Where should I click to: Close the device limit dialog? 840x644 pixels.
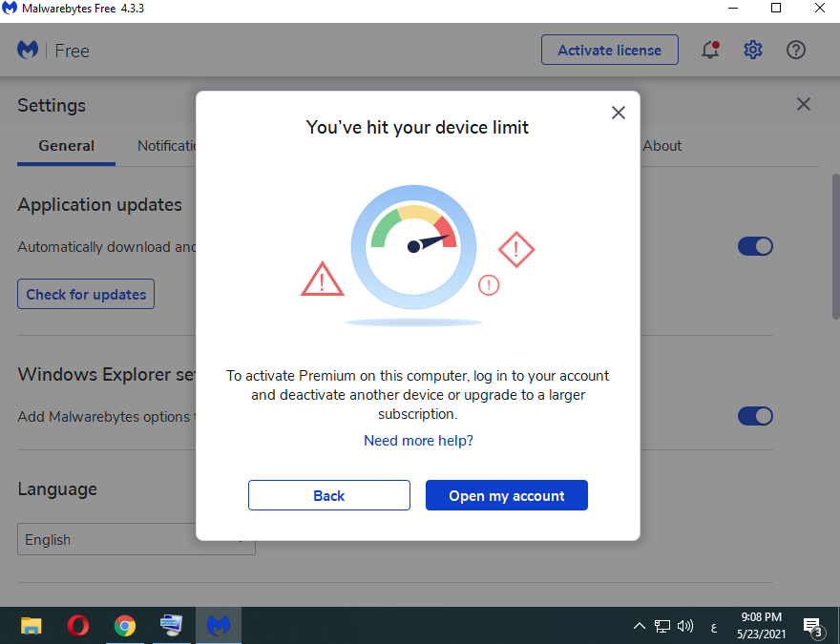619,113
